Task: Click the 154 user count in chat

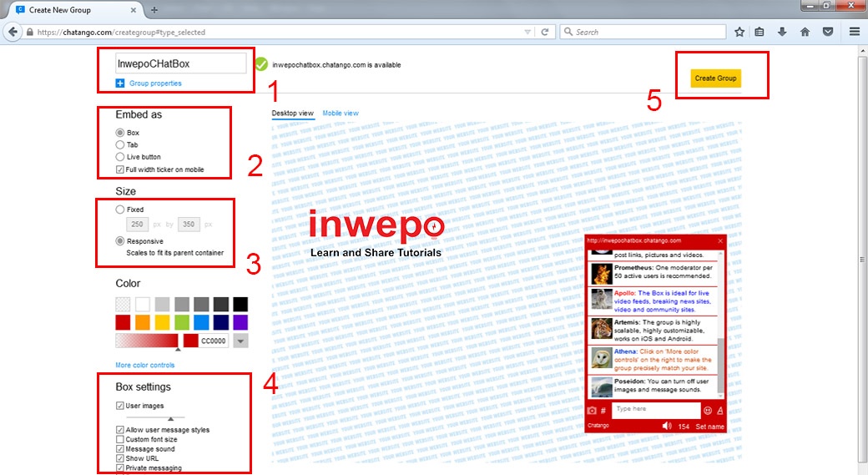Action: click(x=684, y=427)
